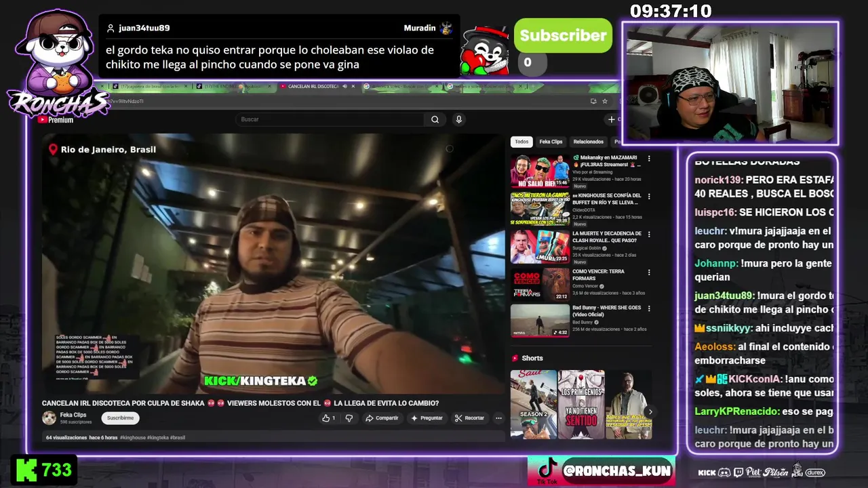The width and height of the screenshot is (868, 488).
Task: Click the Pilsen sponsor logo
Action: coord(776,472)
